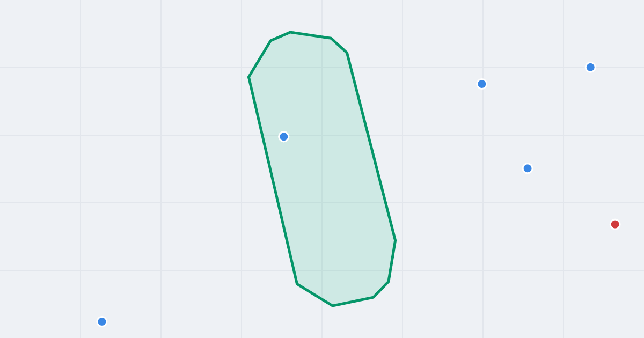Click the polygon's top edge right of the topmost vertex
Viewport: 644px width, 338px height.
pos(311,35)
